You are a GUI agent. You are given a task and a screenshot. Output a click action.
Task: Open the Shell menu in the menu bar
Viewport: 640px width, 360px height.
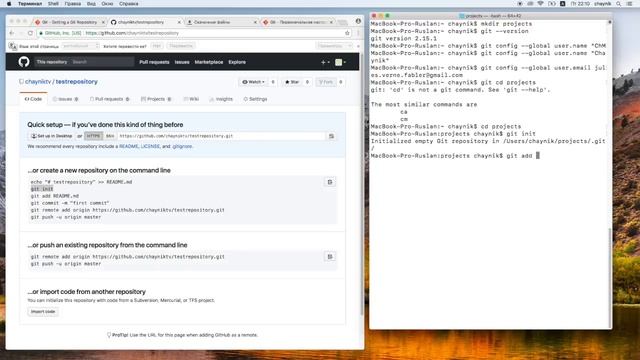click(53, 4)
